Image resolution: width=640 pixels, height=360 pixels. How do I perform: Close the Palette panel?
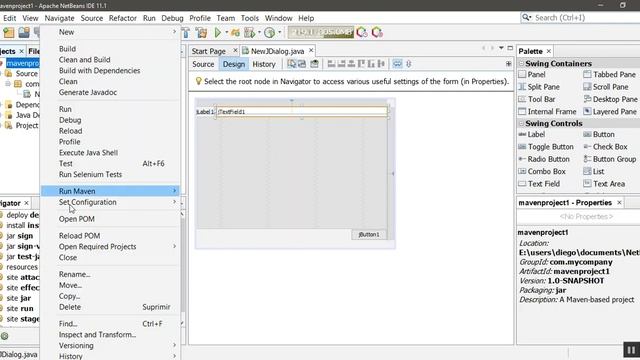click(x=549, y=51)
